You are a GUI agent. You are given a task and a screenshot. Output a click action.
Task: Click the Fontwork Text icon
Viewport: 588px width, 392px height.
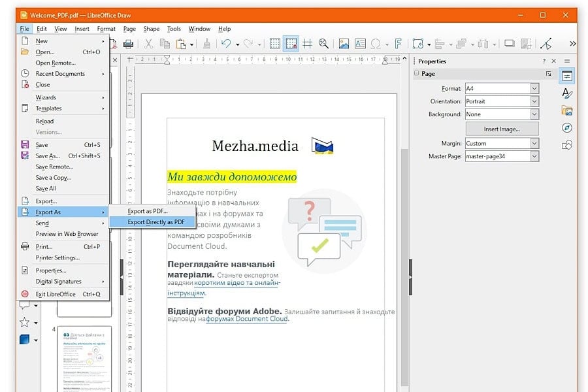[x=399, y=44]
